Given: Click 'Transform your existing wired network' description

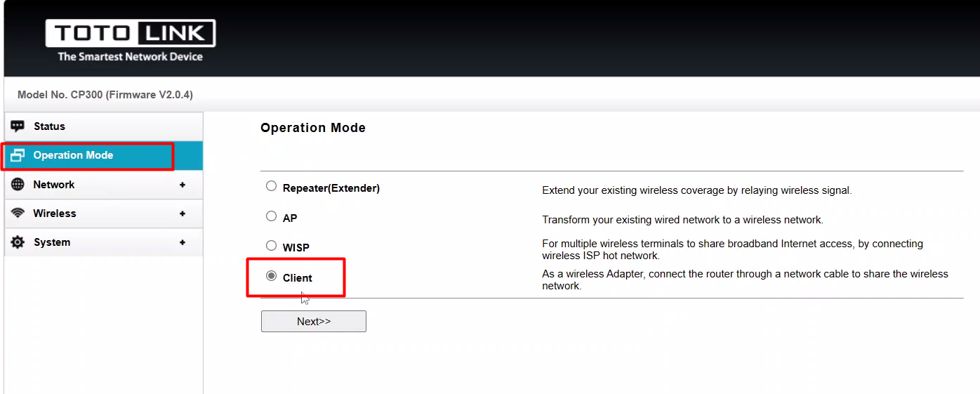Looking at the screenshot, I should [682, 220].
